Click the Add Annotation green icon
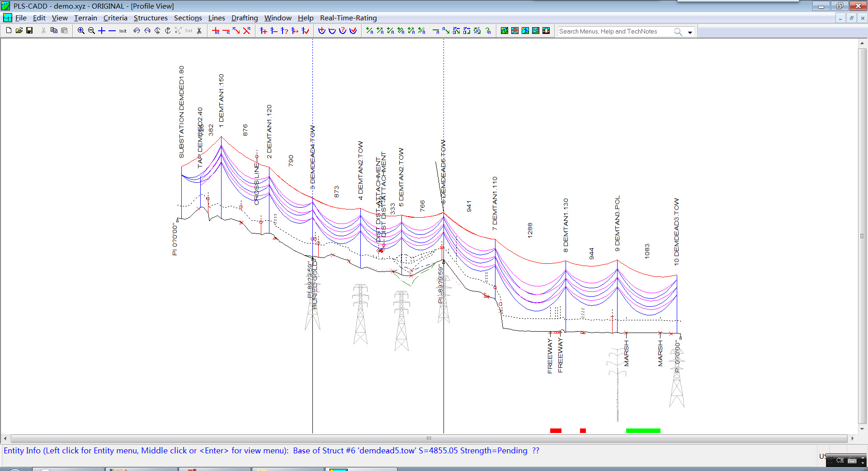The width and height of the screenshot is (868, 471). (369, 31)
